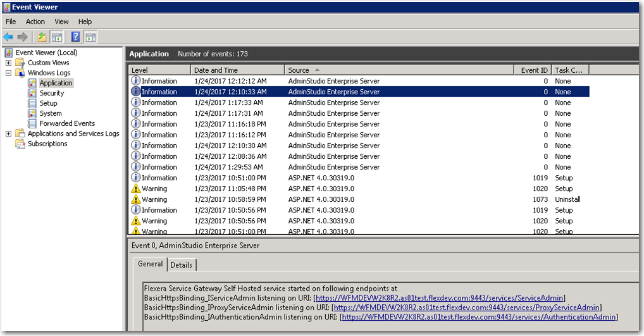The image size is (644, 336).
Task: Click warning icon of 10:50:56 PM warning row
Action: pyautogui.click(x=135, y=221)
